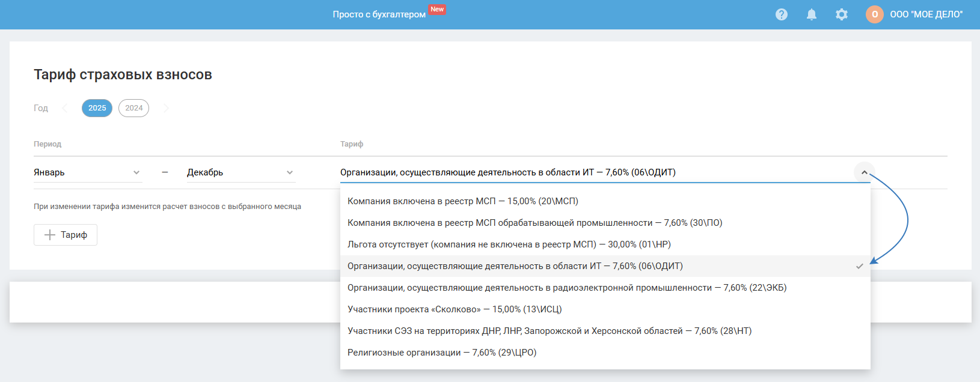
Task: Choose 'Льгота отсутствует' 30,00% tariff option
Action: click(x=509, y=244)
